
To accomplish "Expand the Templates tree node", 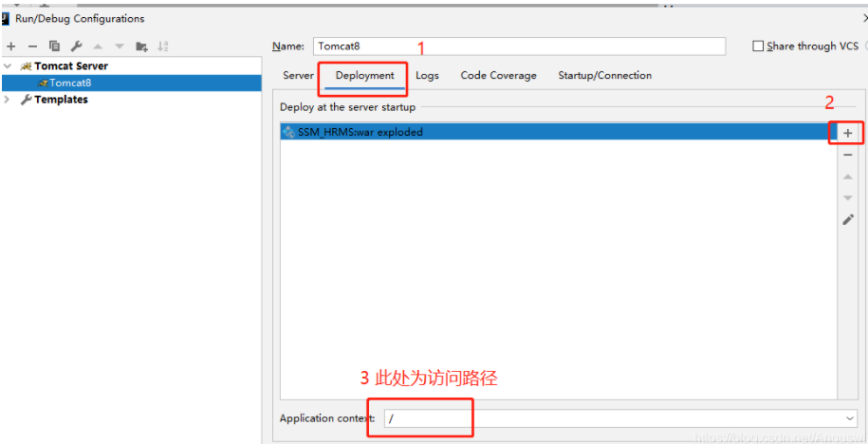I will [8, 100].
